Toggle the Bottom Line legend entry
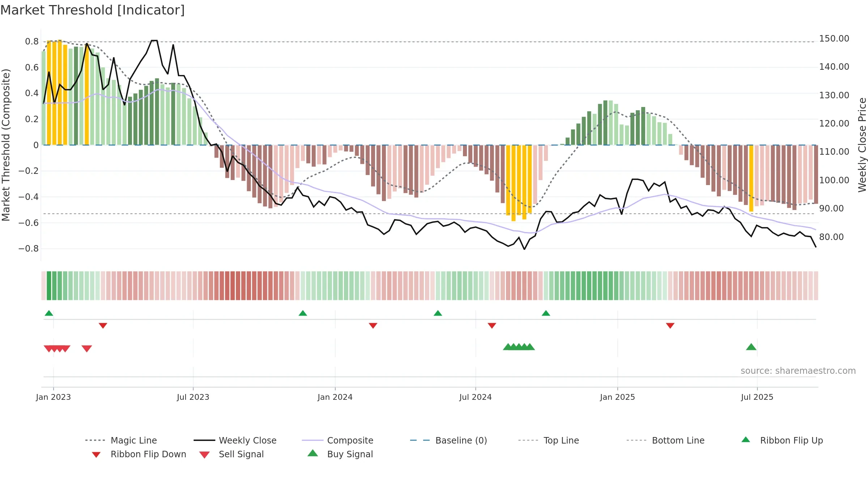 pos(665,440)
